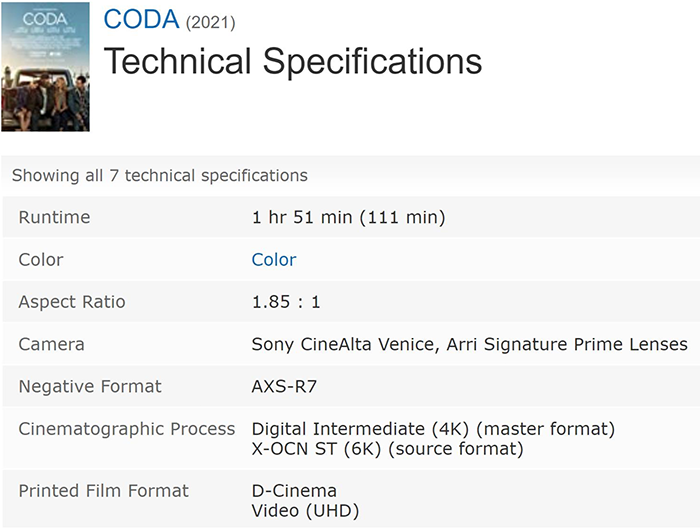The width and height of the screenshot is (700, 530).
Task: Click the AXS-R7 negative format value
Action: [284, 386]
